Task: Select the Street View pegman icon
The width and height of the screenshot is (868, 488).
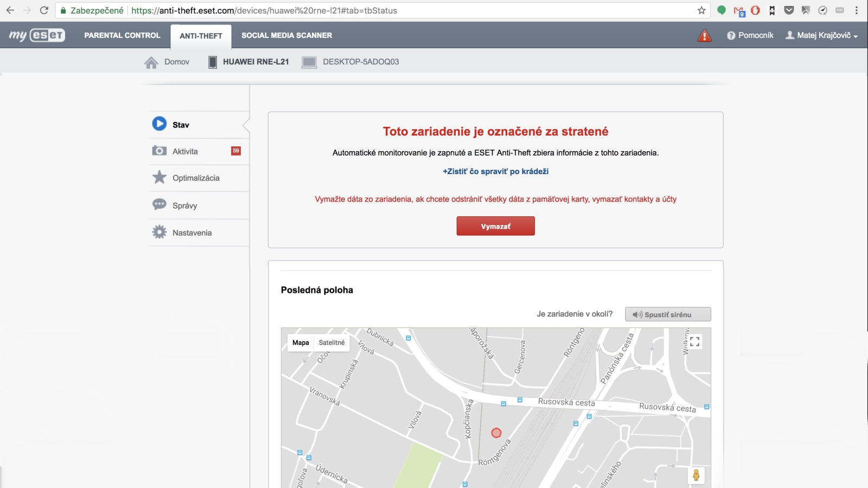Action: [696, 475]
